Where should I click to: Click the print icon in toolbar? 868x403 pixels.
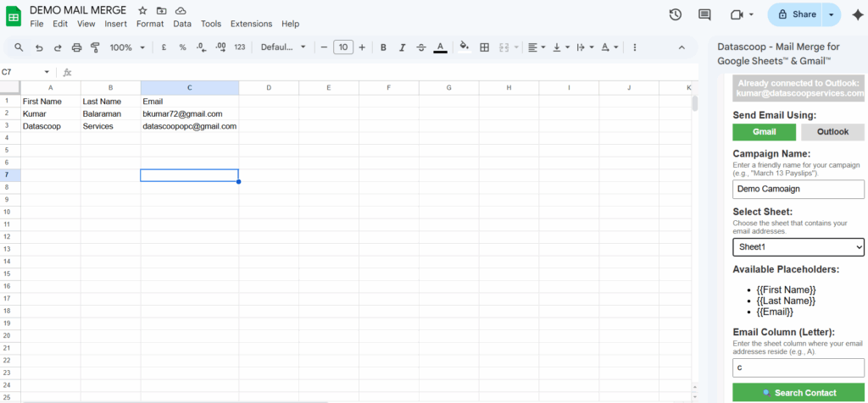point(76,47)
